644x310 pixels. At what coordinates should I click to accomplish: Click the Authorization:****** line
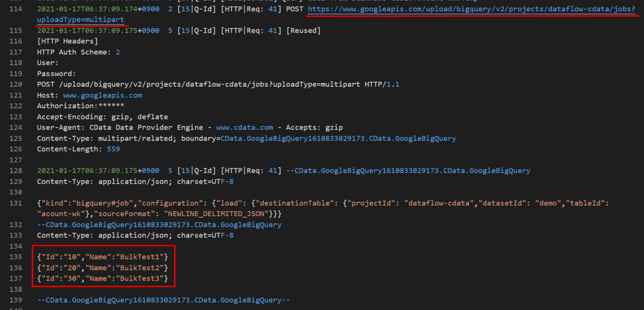[80, 106]
